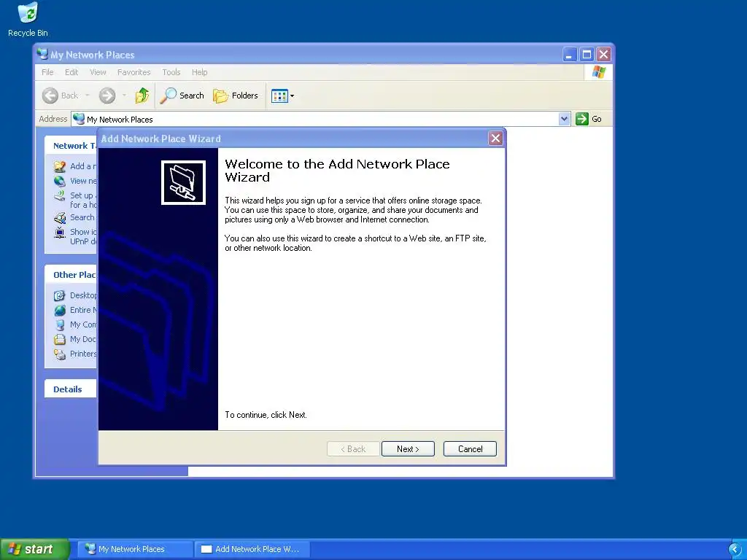
Task: Open Printers and Faxes from Other Places
Action: [x=75, y=354]
